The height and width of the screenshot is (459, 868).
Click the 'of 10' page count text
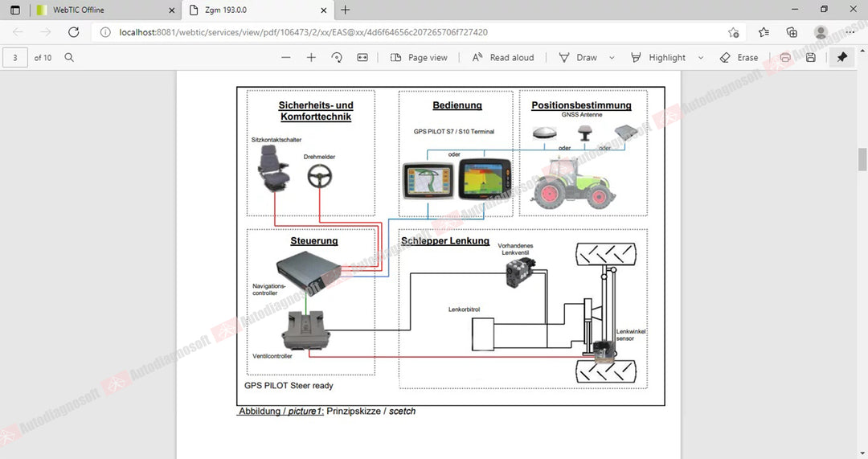click(x=43, y=58)
